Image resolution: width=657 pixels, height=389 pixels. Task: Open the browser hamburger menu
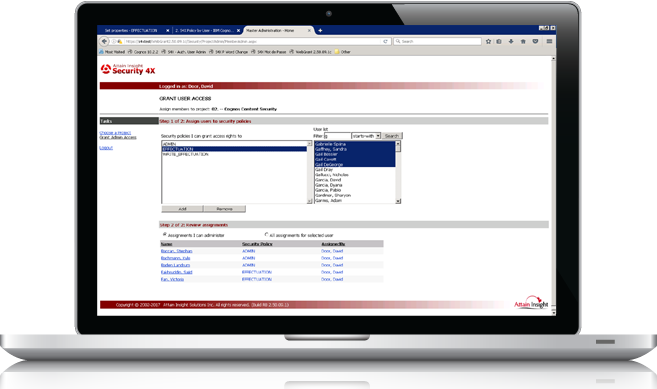tap(549, 41)
